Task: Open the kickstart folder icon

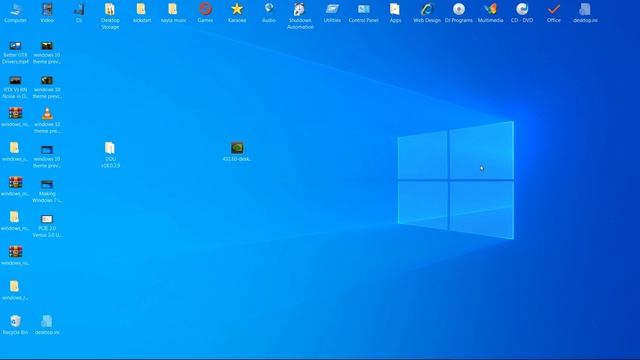Action: point(142,12)
